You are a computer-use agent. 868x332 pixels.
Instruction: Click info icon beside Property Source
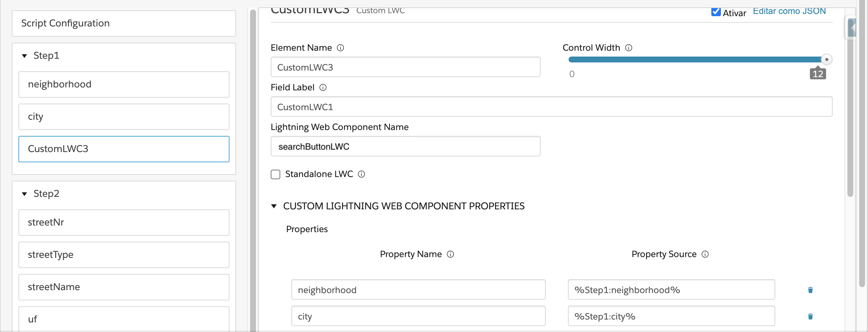tap(705, 254)
